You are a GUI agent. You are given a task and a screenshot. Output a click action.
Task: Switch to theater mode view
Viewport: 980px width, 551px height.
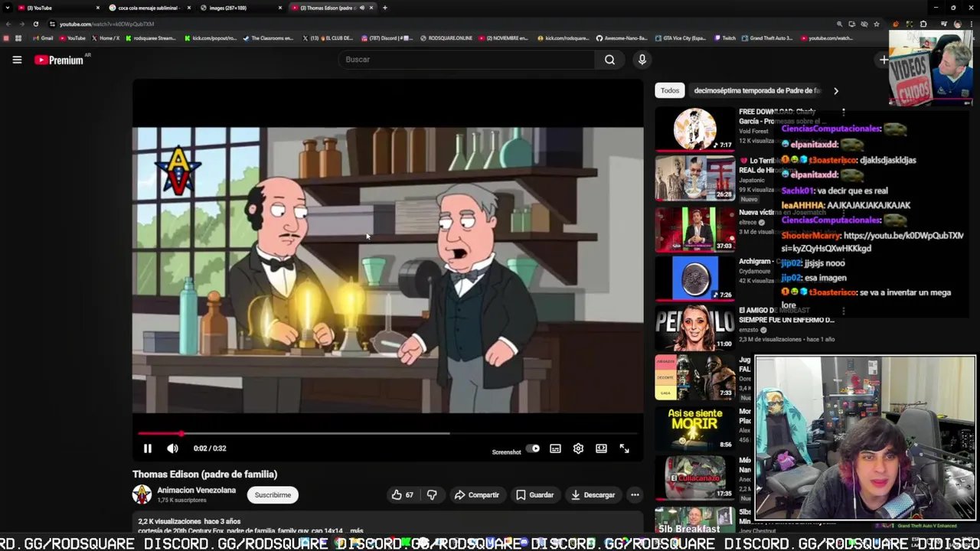[x=601, y=448]
